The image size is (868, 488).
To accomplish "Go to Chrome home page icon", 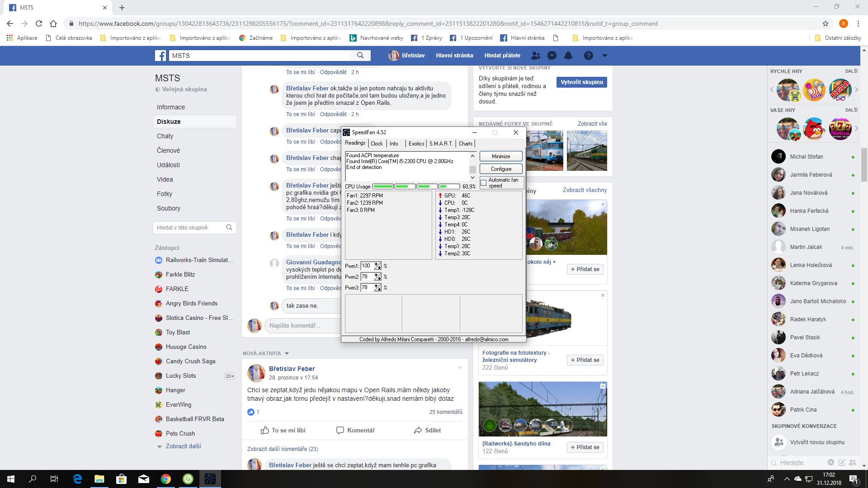I will click(x=53, y=23).
